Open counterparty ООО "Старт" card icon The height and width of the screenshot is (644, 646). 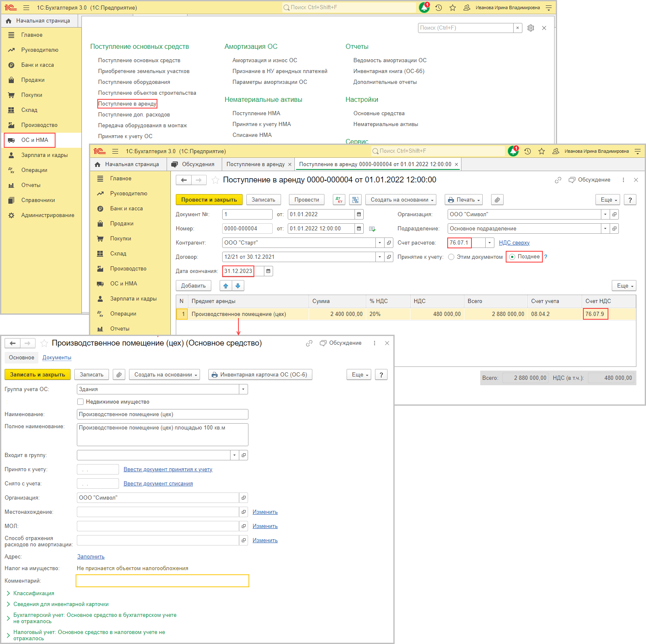(389, 243)
